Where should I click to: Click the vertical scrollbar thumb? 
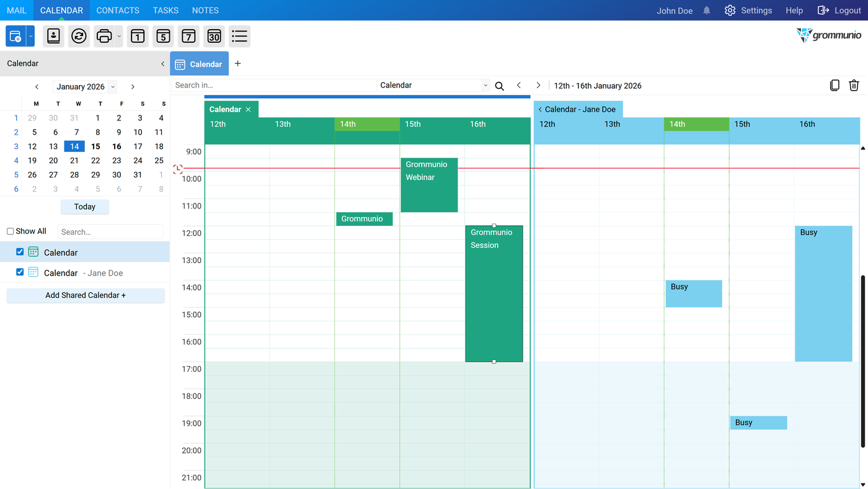863,361
